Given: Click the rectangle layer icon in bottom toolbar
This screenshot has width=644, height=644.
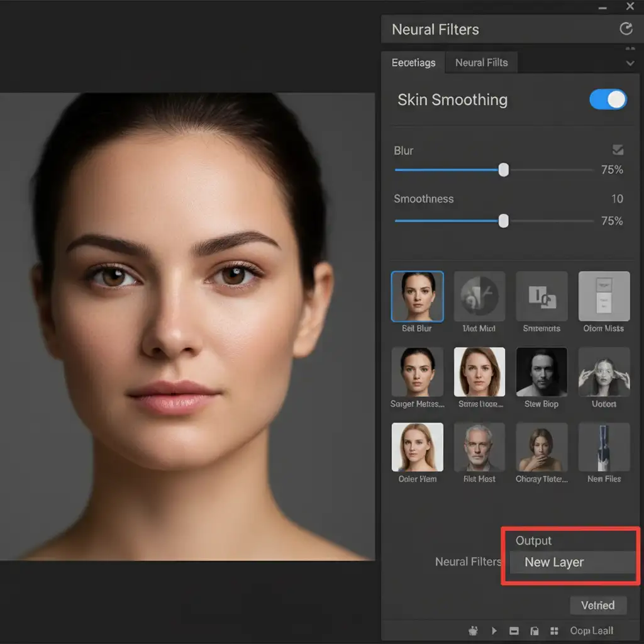Looking at the screenshot, I should [514, 631].
